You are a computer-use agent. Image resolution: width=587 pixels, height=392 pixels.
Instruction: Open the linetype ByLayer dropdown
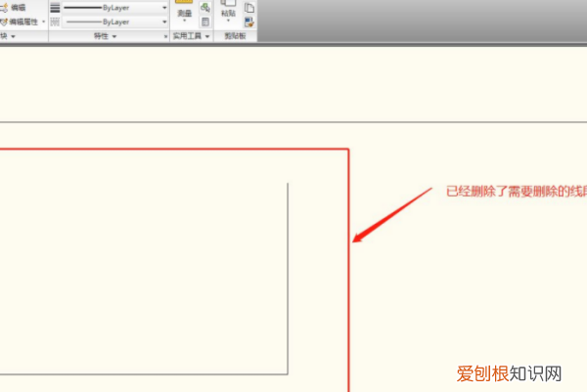pyautogui.click(x=164, y=21)
